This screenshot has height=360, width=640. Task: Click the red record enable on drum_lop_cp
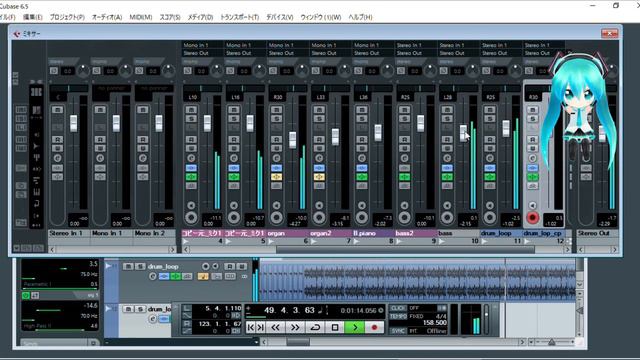pyautogui.click(x=532, y=218)
